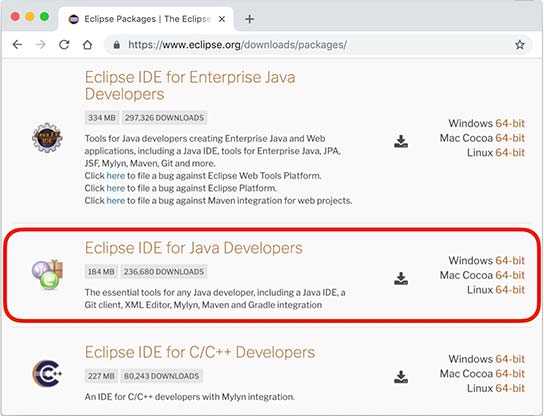544x416 pixels.
Task: Click the eclipse.org URL address field
Action: [x=237, y=45]
